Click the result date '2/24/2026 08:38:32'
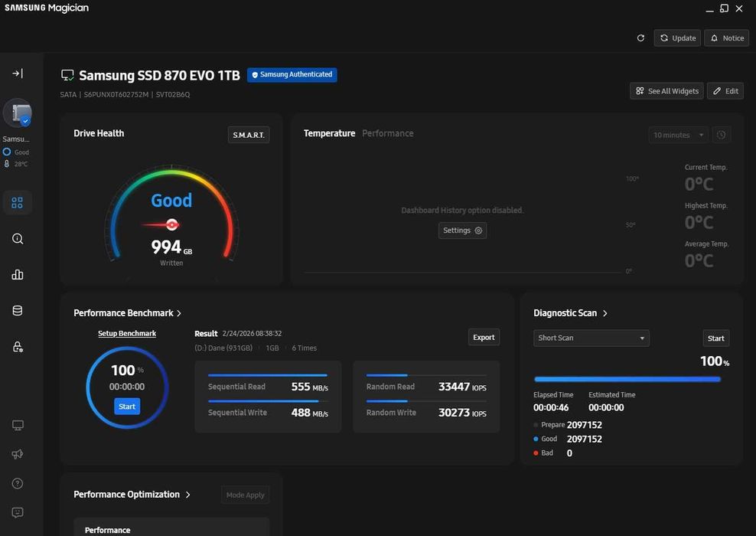 252,333
